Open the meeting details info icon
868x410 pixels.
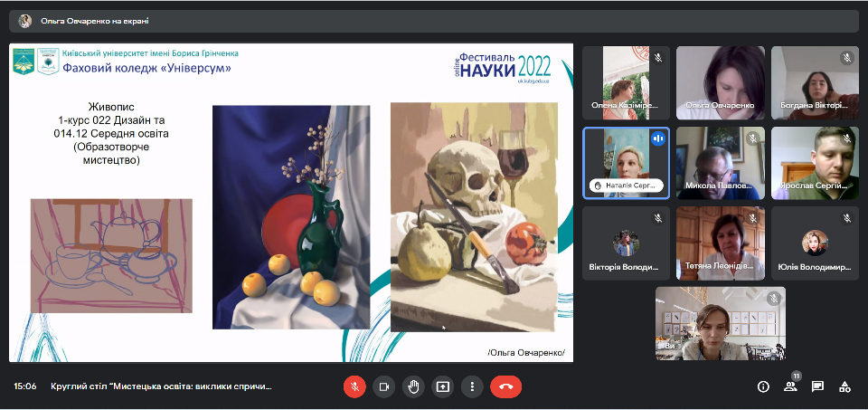pos(763,386)
